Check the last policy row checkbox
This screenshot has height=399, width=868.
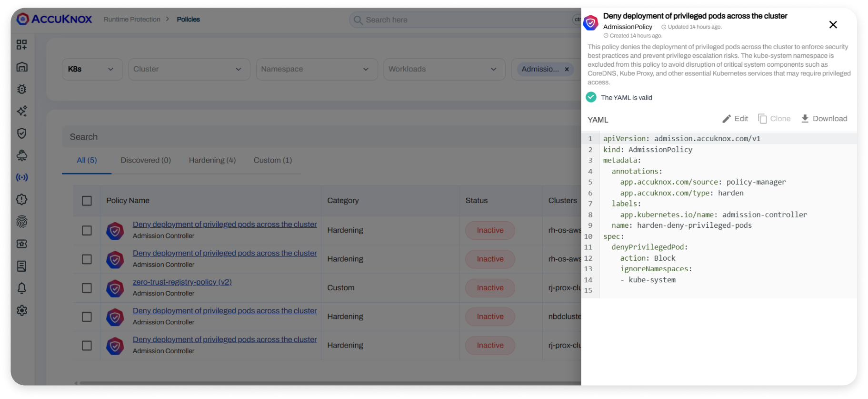click(x=87, y=346)
